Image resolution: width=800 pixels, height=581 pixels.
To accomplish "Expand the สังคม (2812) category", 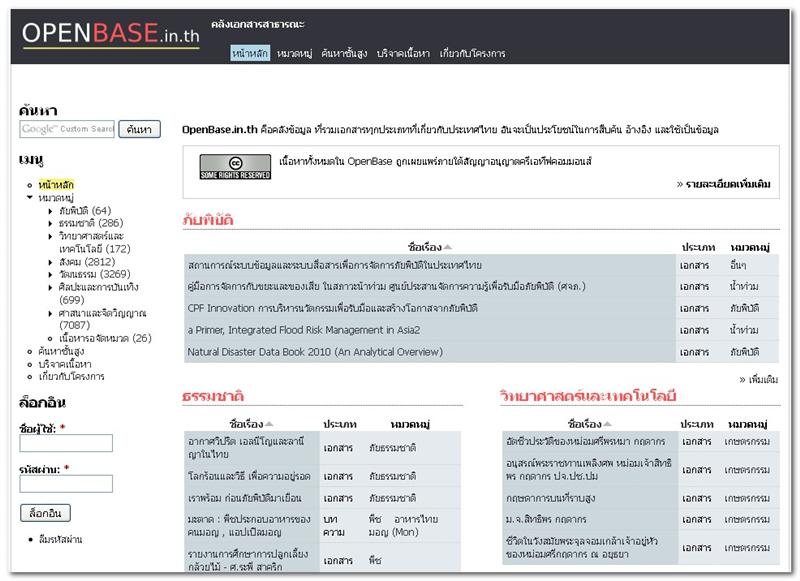I will 50,262.
